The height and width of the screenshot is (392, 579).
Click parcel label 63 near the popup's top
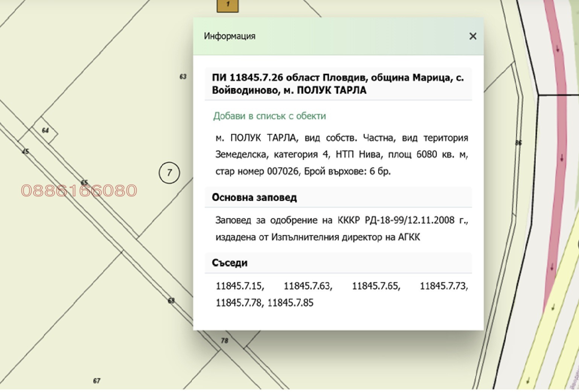(183, 76)
